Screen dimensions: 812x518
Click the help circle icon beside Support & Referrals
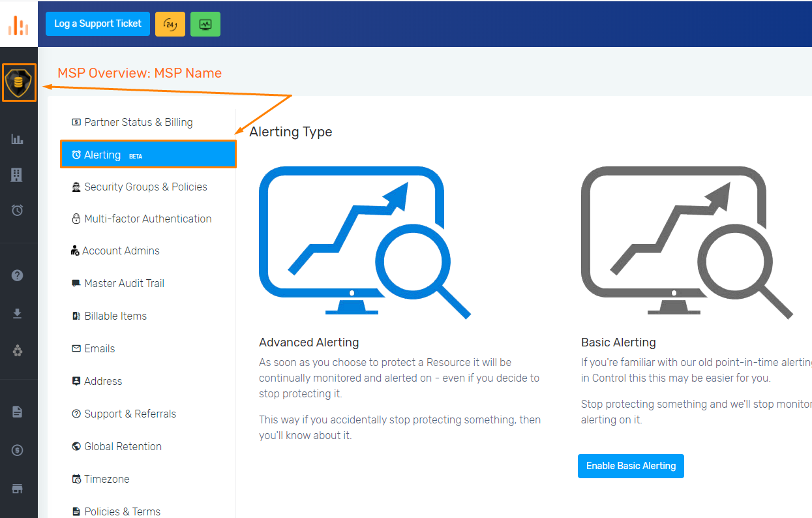pyautogui.click(x=76, y=414)
